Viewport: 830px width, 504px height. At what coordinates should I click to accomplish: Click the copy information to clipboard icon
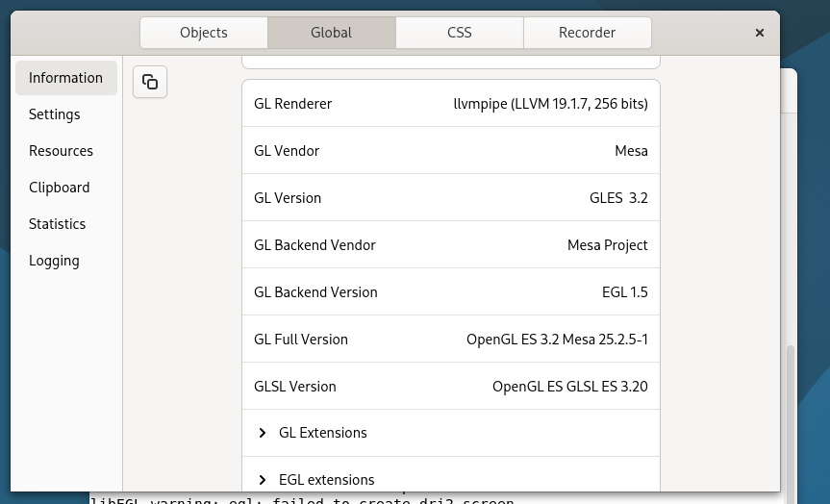click(x=150, y=82)
